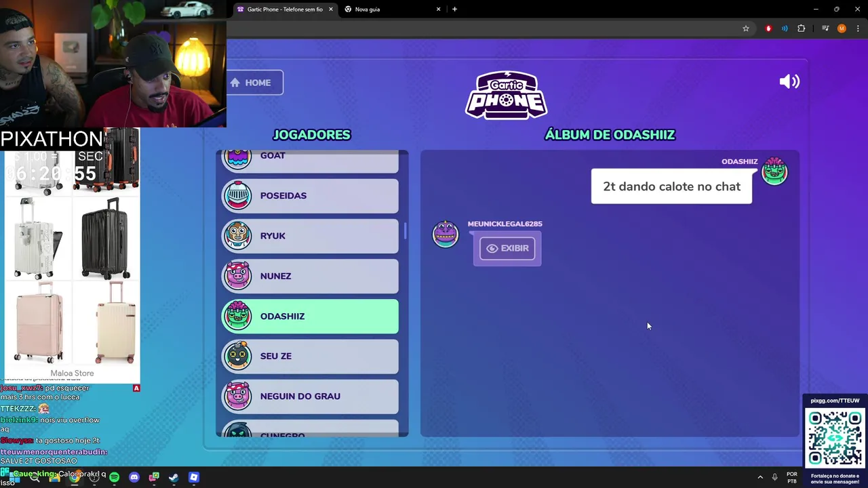Image resolution: width=868 pixels, height=488 pixels.
Task: Click the pixgg donation QR code
Action: coord(835,437)
